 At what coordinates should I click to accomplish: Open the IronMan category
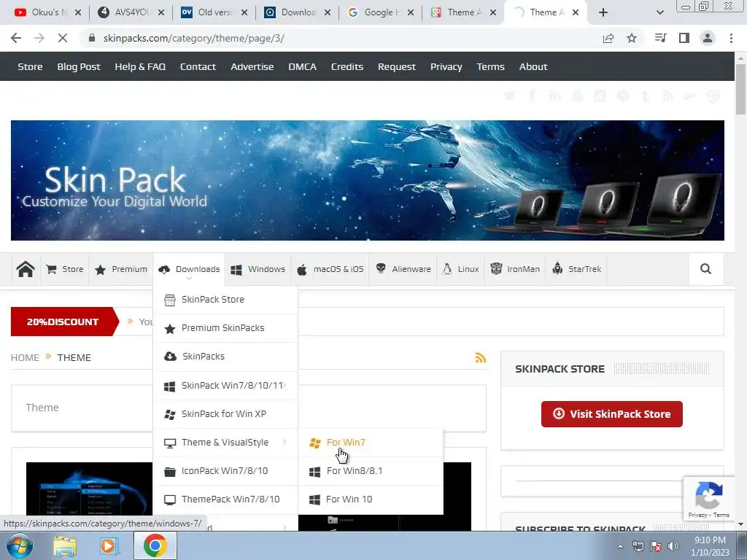515,269
